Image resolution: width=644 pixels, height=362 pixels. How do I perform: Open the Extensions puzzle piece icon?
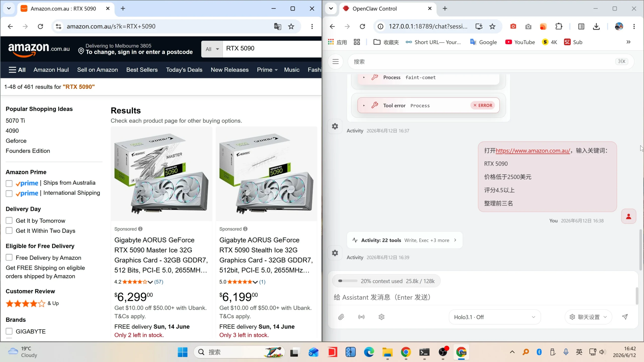point(559,26)
